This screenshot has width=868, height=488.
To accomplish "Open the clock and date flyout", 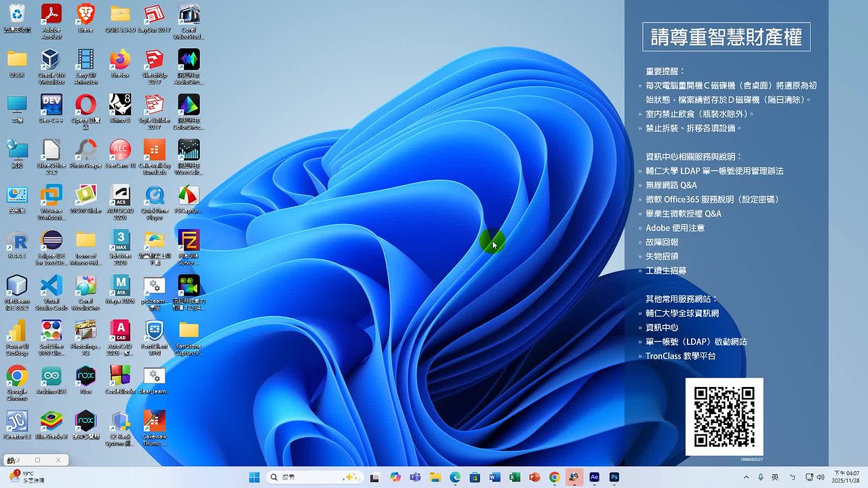I will pos(846,477).
